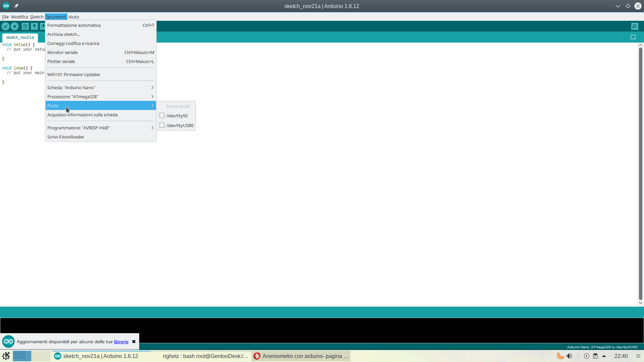Click the Strumenti menu
The height and width of the screenshot is (362, 644).
click(56, 17)
